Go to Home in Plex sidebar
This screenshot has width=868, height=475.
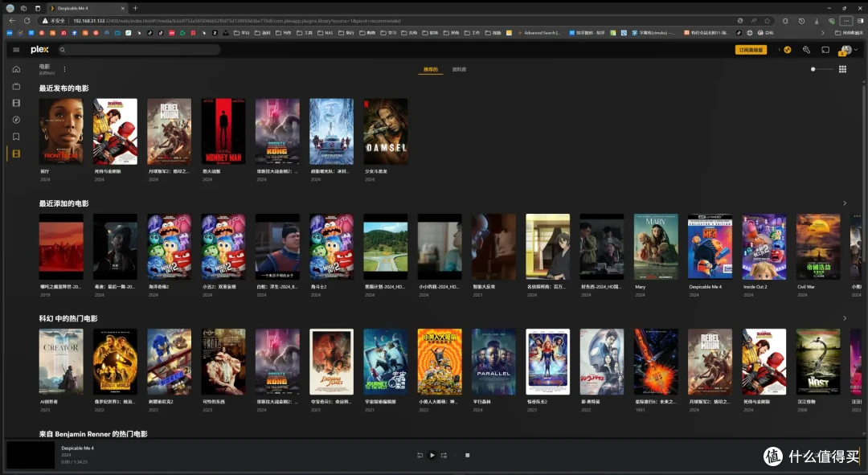[16, 69]
